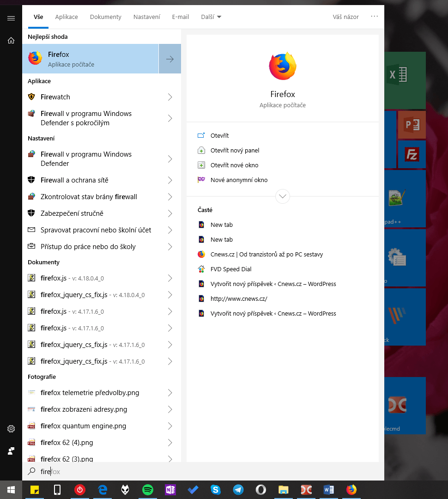Go to the Home icon in sidebar
Screen dimensions: 448x499
coord(11,40)
